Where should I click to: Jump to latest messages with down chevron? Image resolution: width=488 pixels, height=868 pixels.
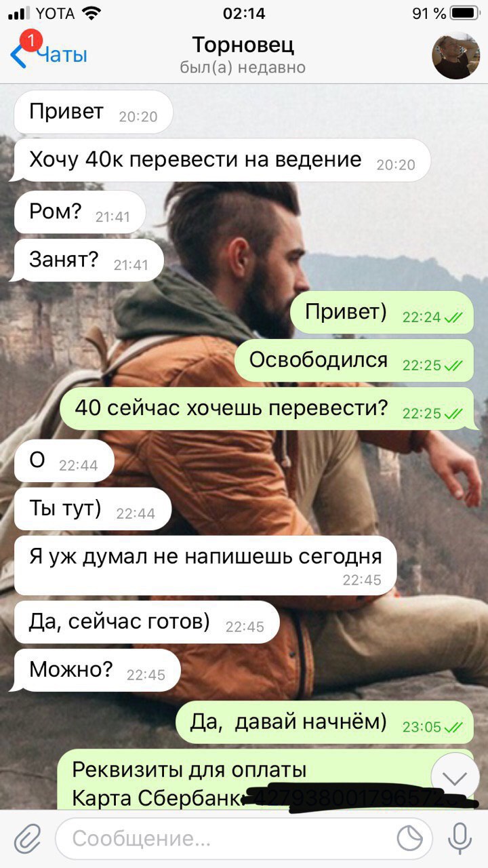[455, 778]
